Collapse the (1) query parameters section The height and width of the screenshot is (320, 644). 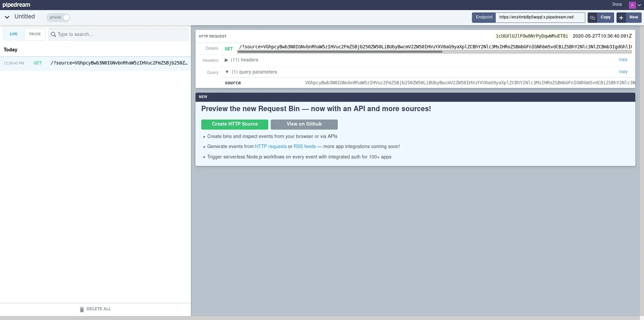(227, 72)
